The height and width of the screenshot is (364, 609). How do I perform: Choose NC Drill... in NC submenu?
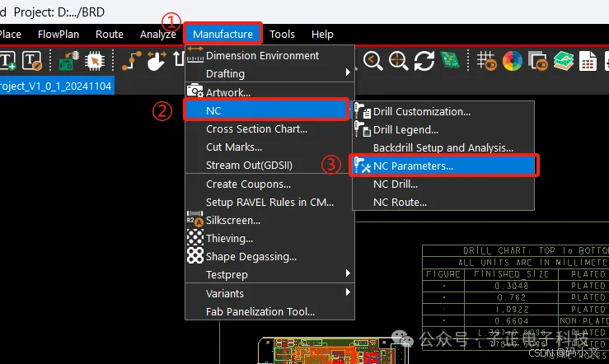point(443,184)
